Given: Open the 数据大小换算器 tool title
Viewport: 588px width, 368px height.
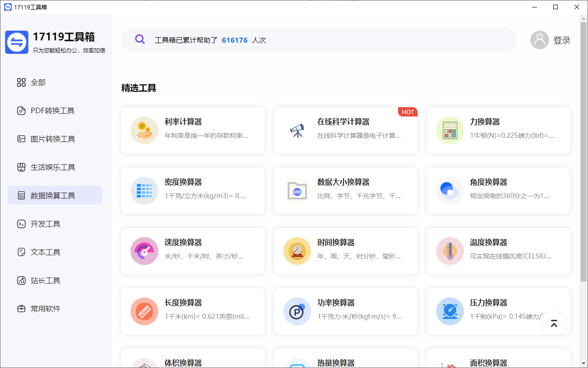Looking at the screenshot, I should click(x=344, y=182).
